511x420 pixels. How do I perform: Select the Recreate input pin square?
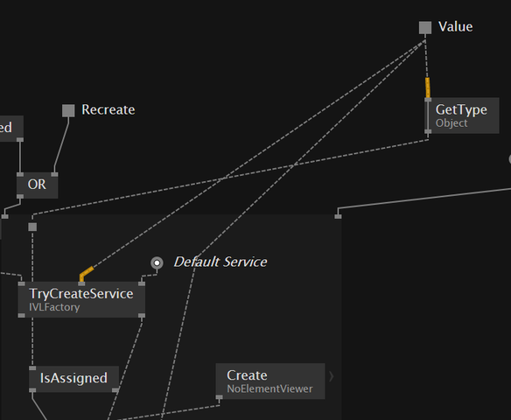[x=68, y=110]
